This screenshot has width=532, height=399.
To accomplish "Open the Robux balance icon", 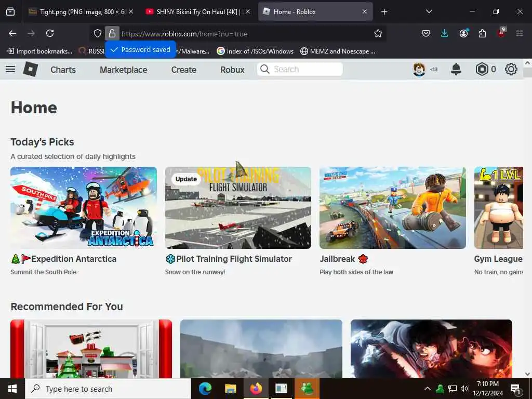I will [482, 69].
